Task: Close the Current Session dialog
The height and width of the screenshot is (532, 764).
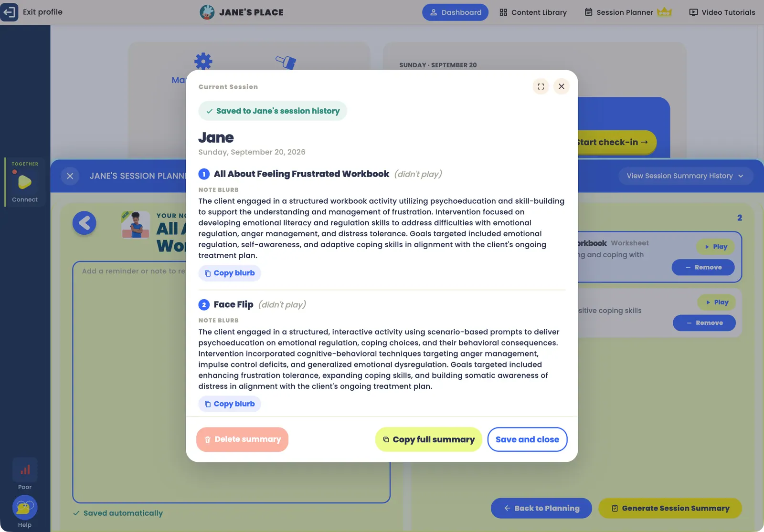Action: click(562, 86)
